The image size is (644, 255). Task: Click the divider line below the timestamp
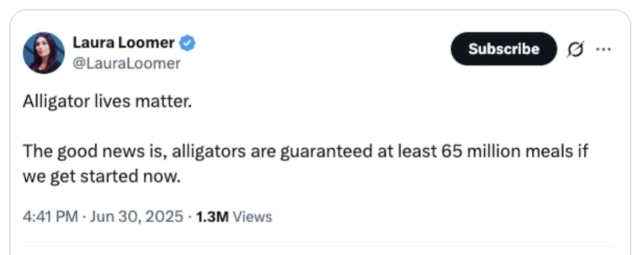click(318, 245)
